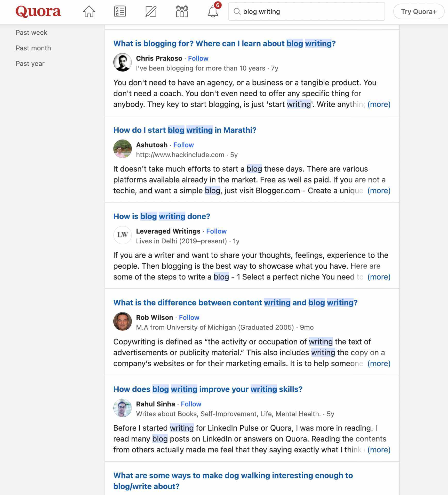Image resolution: width=448 pixels, height=495 pixels.
Task: Click the Try Quora+ button
Action: click(x=419, y=12)
